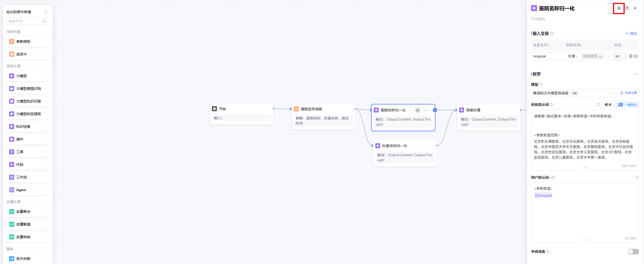Viewport: 644px width, 264px height.
Task: Open the 引用 source type dropdown
Action: [573, 56]
